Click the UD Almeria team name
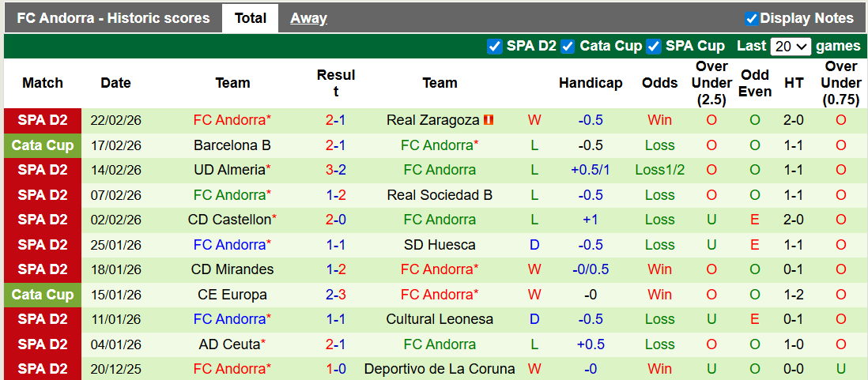 228,170
